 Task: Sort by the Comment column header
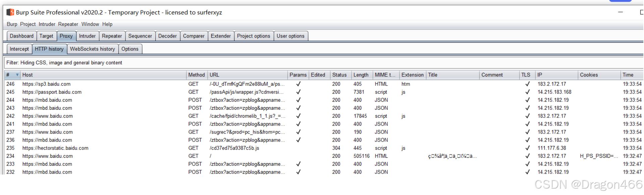coord(499,75)
